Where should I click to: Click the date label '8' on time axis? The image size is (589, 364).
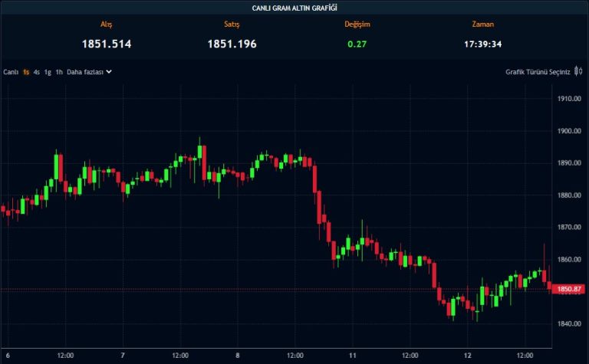[238, 356]
